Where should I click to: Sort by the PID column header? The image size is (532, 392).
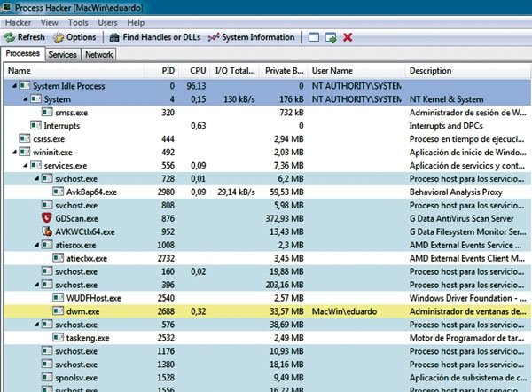click(161, 71)
